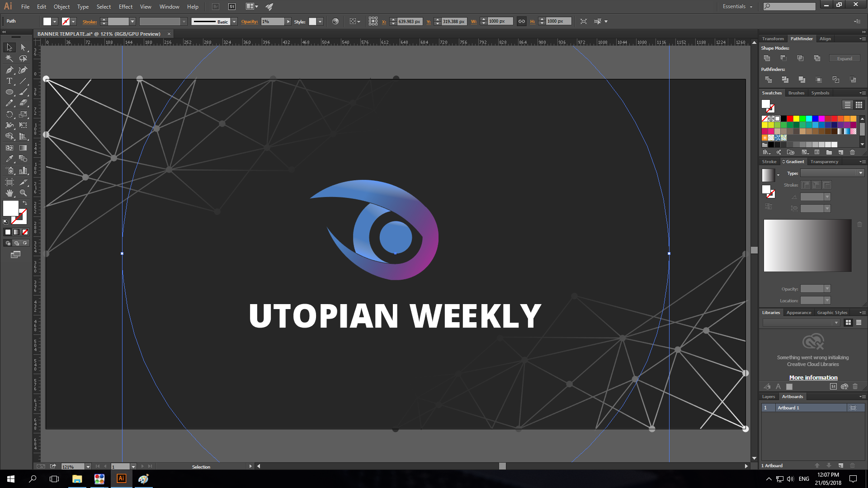Select the Pencil tool
Viewport: 868px width, 488px height.
tap(9, 103)
